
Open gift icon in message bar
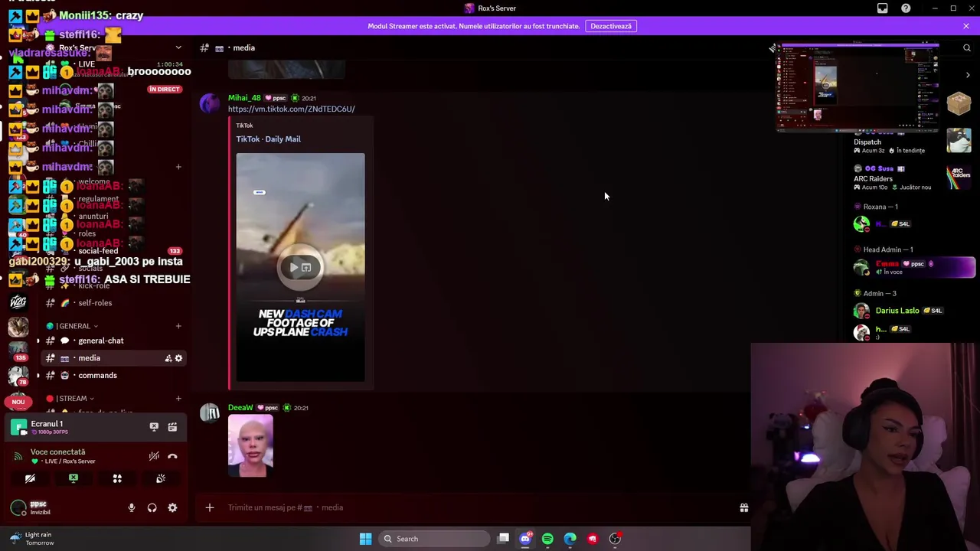[743, 507]
